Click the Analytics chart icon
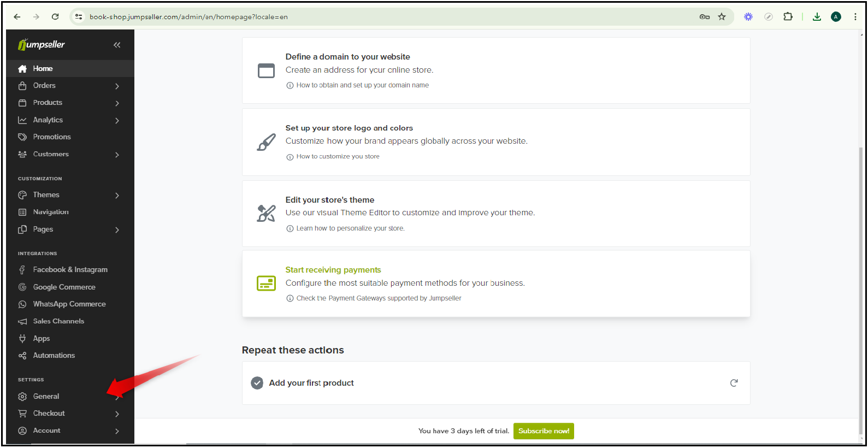 (22, 120)
